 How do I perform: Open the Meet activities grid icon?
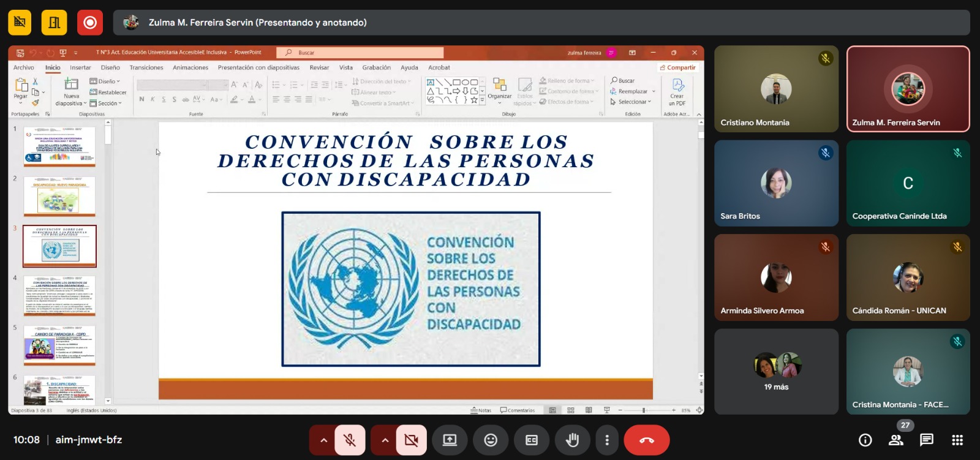point(957,440)
